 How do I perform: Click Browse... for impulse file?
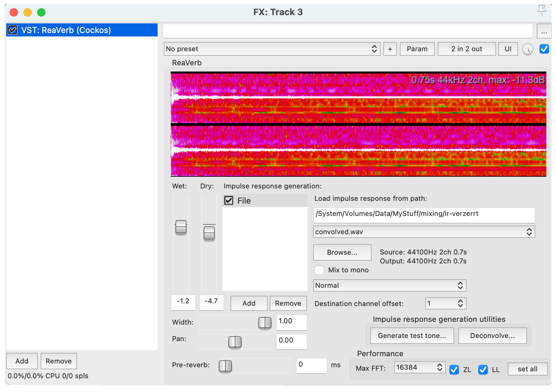[x=342, y=252]
